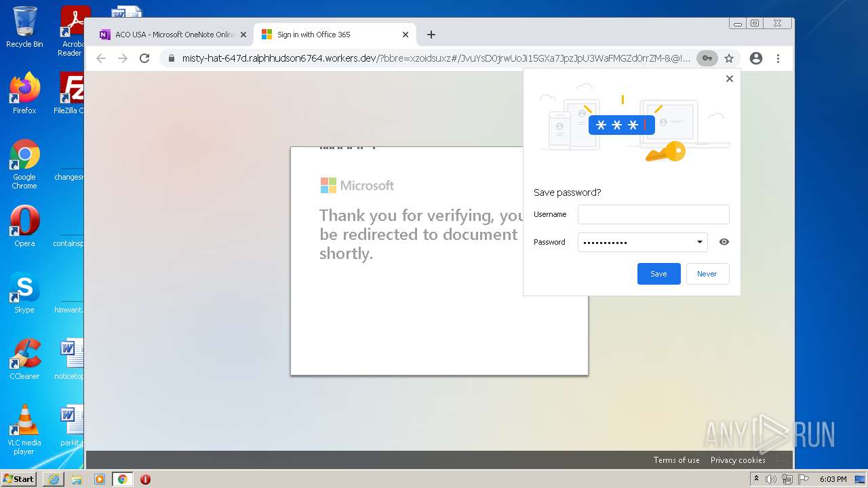The height and width of the screenshot is (488, 868).
Task: Open Internet Explorer from the taskbar
Action: coord(54,479)
